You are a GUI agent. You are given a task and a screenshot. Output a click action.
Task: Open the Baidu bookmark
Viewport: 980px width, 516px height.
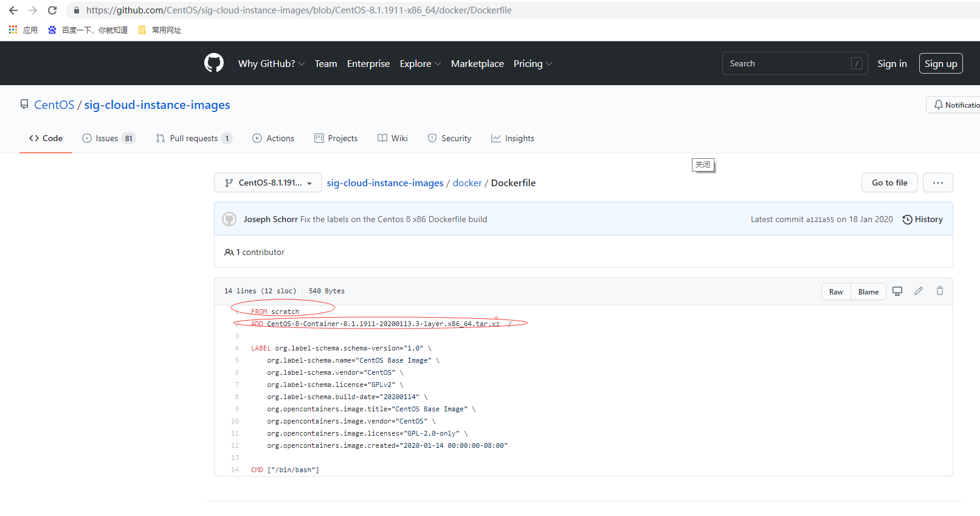[x=88, y=30]
